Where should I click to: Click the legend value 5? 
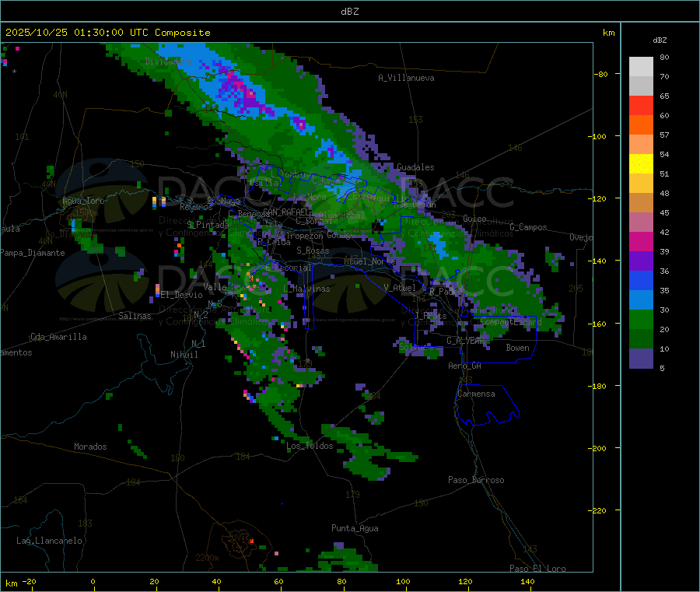point(662,368)
